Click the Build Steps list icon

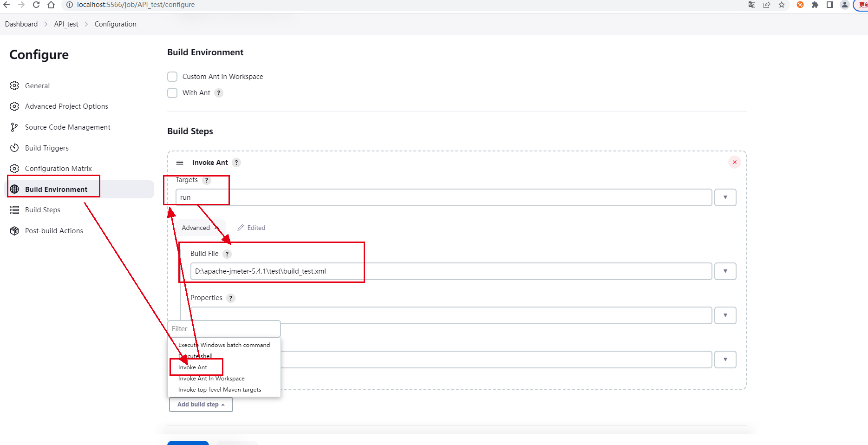point(14,210)
